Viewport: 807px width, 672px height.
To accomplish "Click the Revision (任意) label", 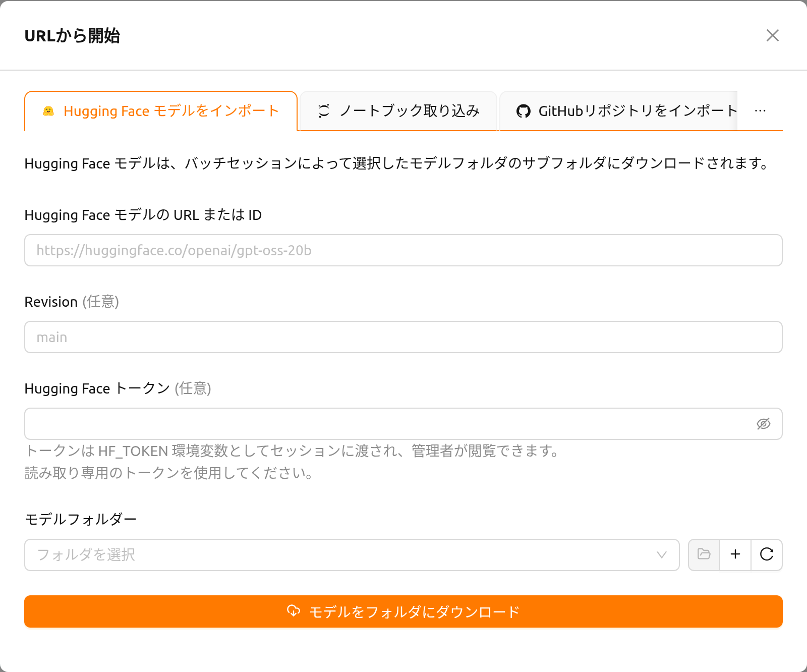I will click(72, 302).
